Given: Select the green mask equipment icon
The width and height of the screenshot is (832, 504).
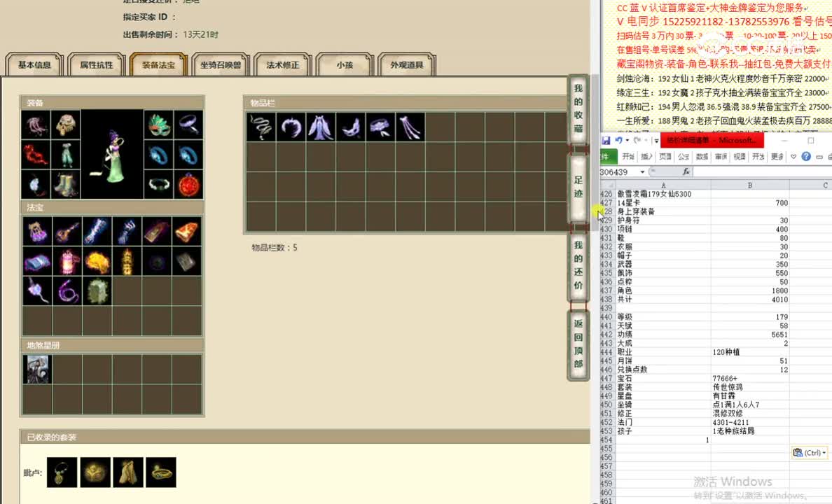Looking at the screenshot, I should point(158,124).
